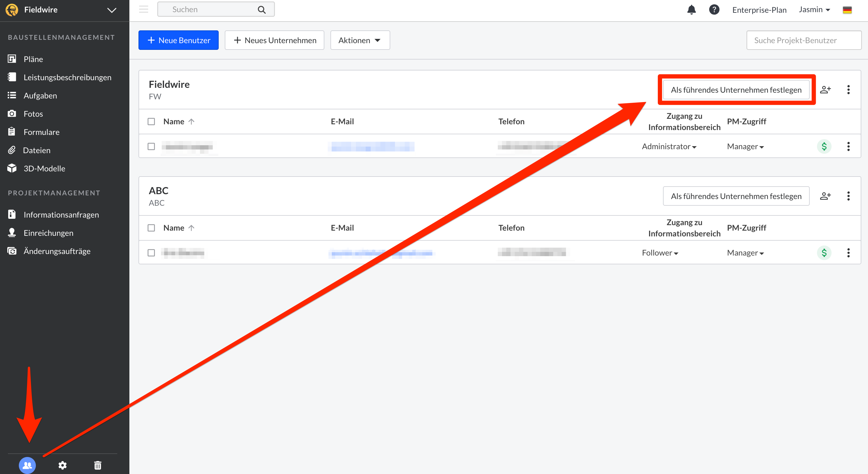Image resolution: width=868 pixels, height=474 pixels.
Task: Click blurred email link in ABC row
Action: (382, 253)
